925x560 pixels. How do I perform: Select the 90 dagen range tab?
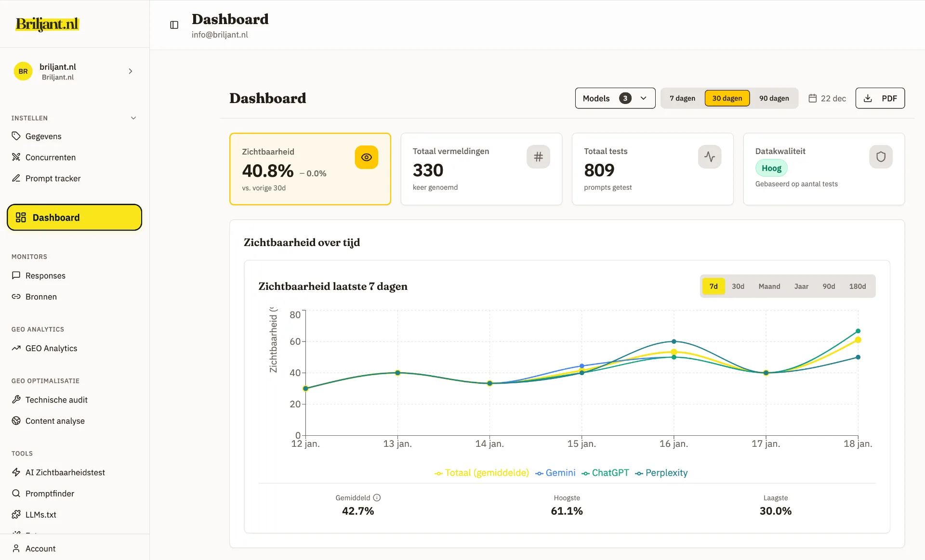click(774, 98)
